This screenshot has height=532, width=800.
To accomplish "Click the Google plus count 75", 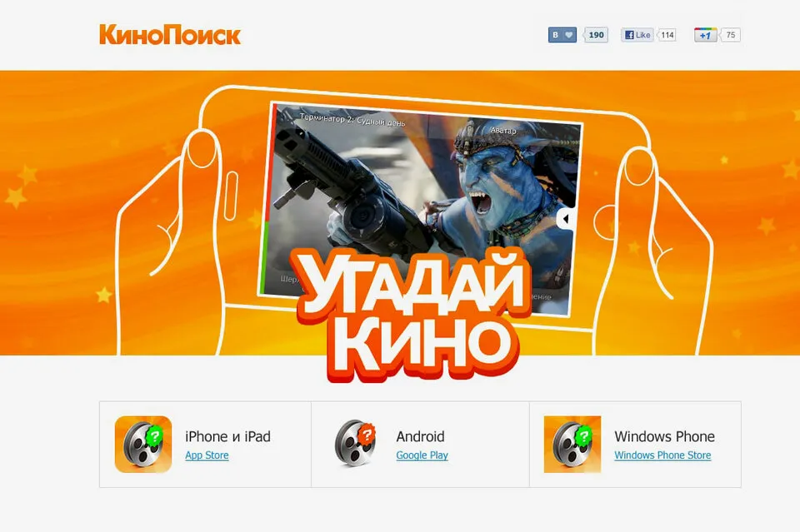I will [x=731, y=35].
